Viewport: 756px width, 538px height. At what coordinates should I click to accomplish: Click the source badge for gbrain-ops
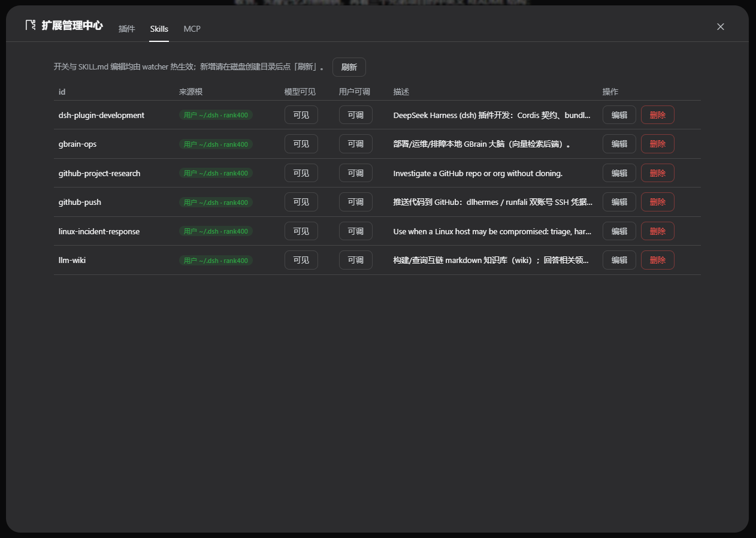[x=216, y=144]
